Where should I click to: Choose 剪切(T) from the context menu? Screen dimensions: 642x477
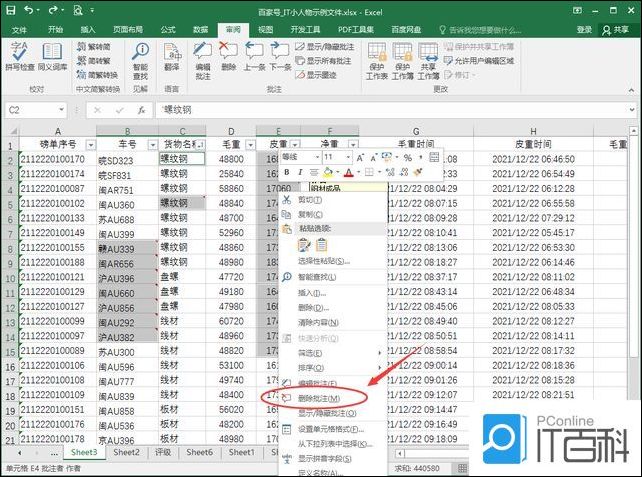pos(332,200)
